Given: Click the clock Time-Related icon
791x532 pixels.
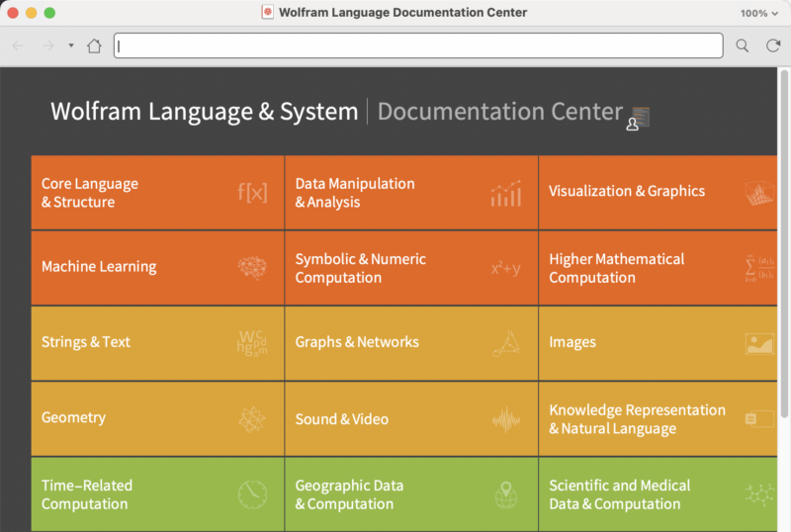Looking at the screenshot, I should [x=252, y=494].
